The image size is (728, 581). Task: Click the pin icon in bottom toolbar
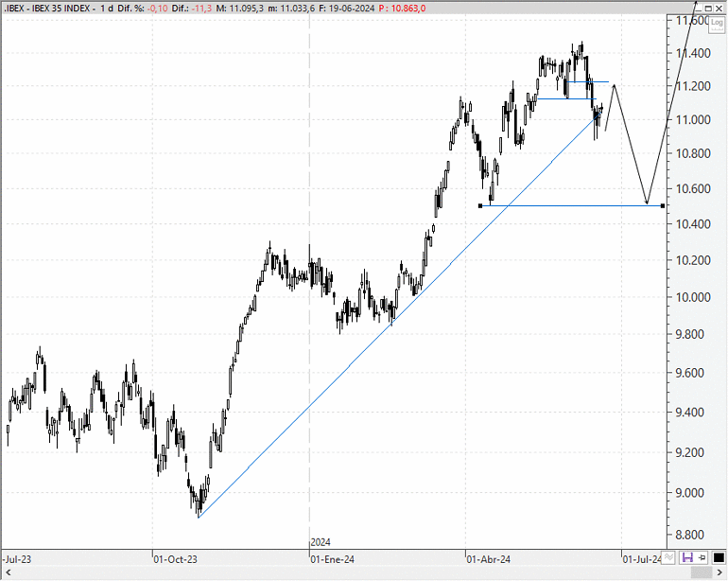702,557
